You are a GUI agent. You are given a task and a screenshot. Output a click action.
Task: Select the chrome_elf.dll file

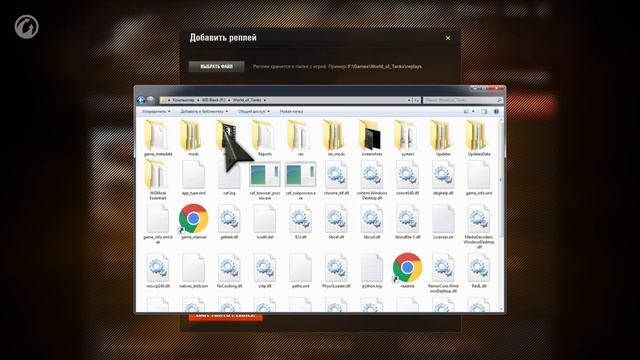pyautogui.click(x=336, y=178)
